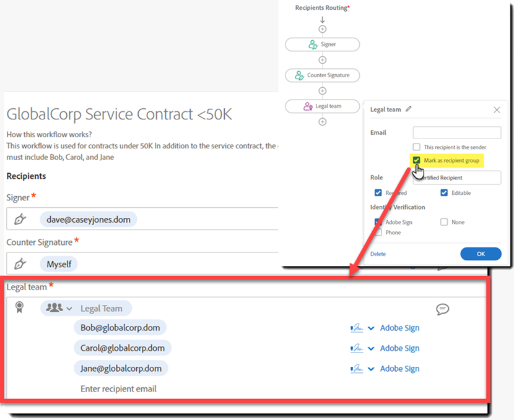Open the Certified Recipient role dropdown
The width and height of the screenshot is (514, 420).
click(x=456, y=178)
